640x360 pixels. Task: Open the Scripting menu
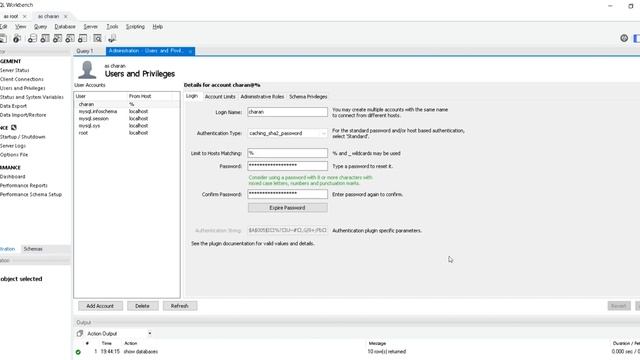tap(135, 27)
